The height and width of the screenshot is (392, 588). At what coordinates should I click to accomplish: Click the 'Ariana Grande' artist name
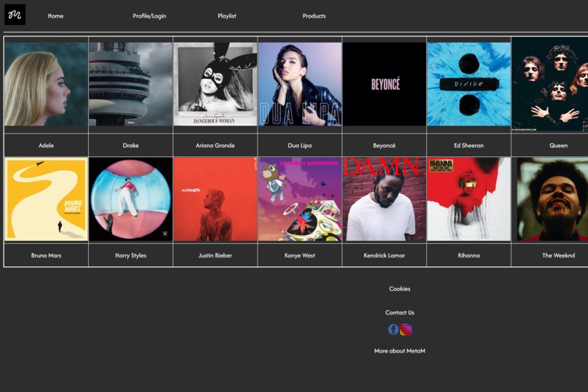pos(215,145)
